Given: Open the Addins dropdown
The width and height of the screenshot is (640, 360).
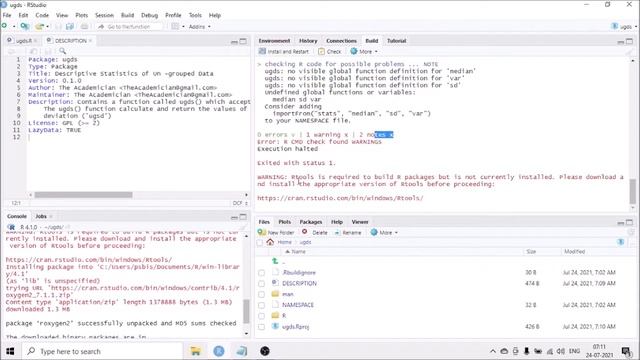Looking at the screenshot, I should click(200, 27).
